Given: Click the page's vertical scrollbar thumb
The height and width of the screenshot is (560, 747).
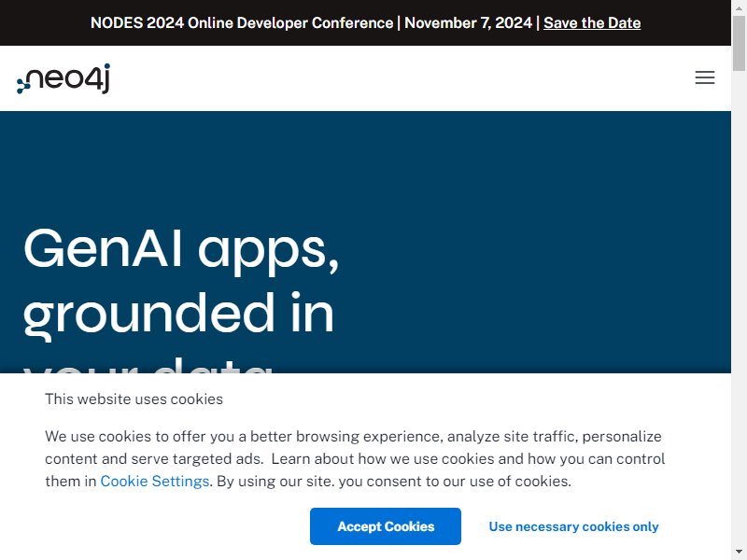Looking at the screenshot, I should point(739,43).
